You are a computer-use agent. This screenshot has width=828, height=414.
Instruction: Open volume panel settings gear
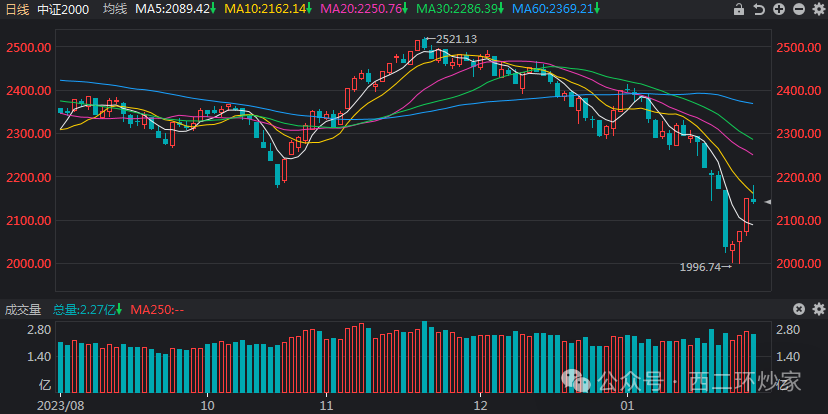coord(816,309)
